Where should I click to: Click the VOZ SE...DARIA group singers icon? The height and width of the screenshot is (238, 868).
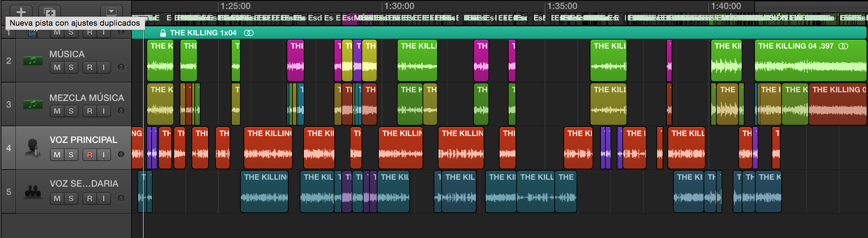coord(33,192)
